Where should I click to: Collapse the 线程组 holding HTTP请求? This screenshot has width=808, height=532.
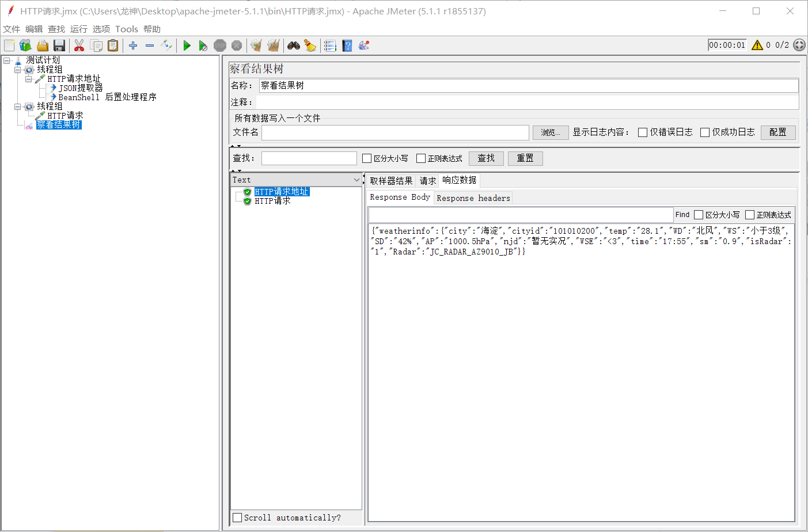pyautogui.click(x=18, y=107)
